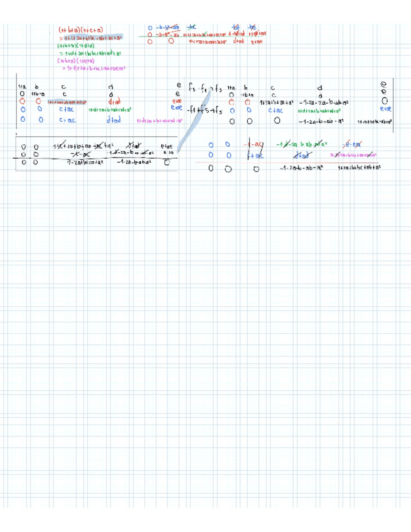Click the row operation note -f1 + f5 → f5
Viewport: 411px width, 532px height.
[x=205, y=110]
